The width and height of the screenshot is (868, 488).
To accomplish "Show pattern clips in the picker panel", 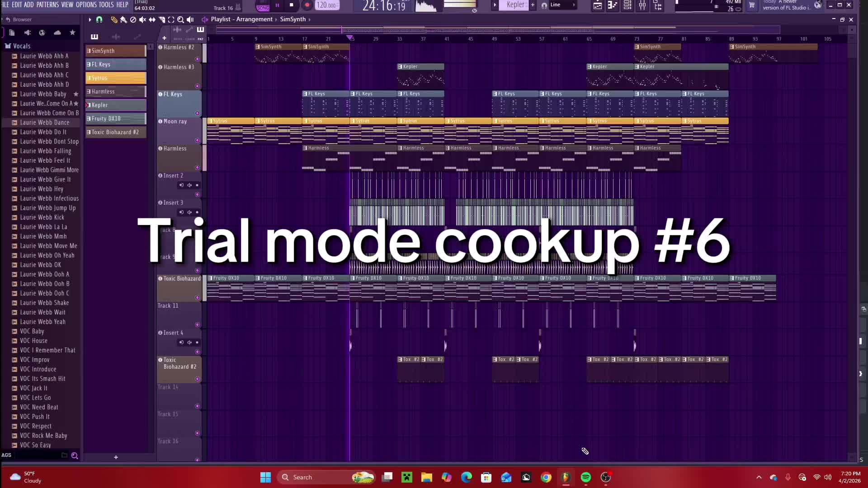I will click(x=94, y=37).
